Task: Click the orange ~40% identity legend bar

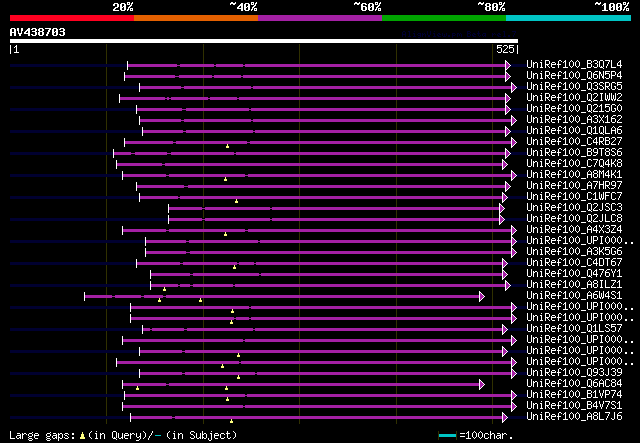Action: [196, 18]
